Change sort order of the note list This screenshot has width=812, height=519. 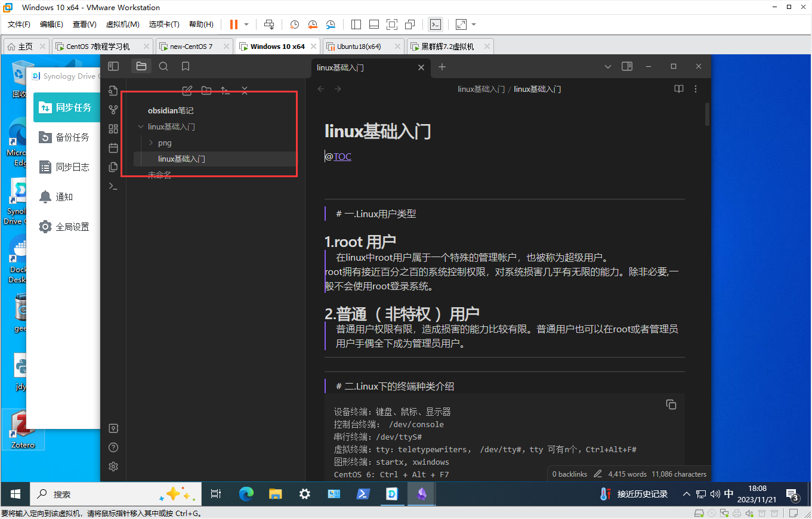click(x=225, y=89)
